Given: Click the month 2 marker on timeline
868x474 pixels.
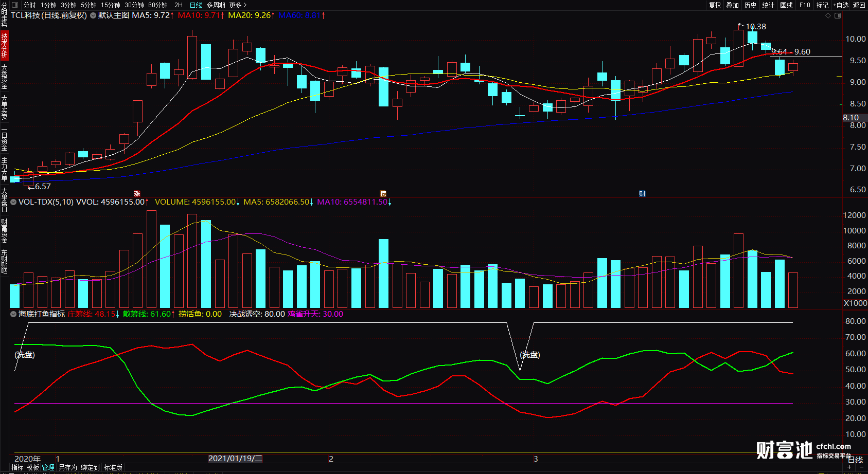Looking at the screenshot, I should tap(331, 459).
